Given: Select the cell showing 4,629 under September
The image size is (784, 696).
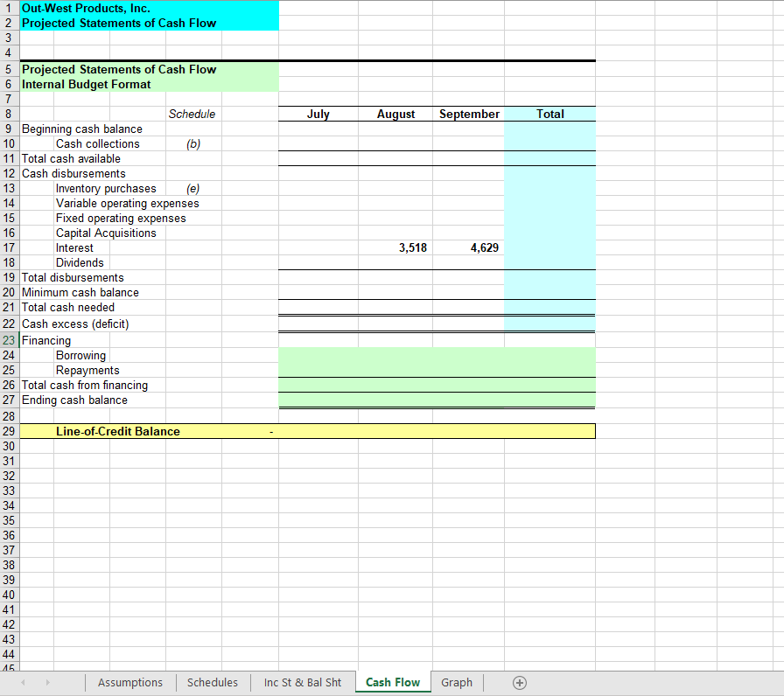Looking at the screenshot, I should [469, 247].
